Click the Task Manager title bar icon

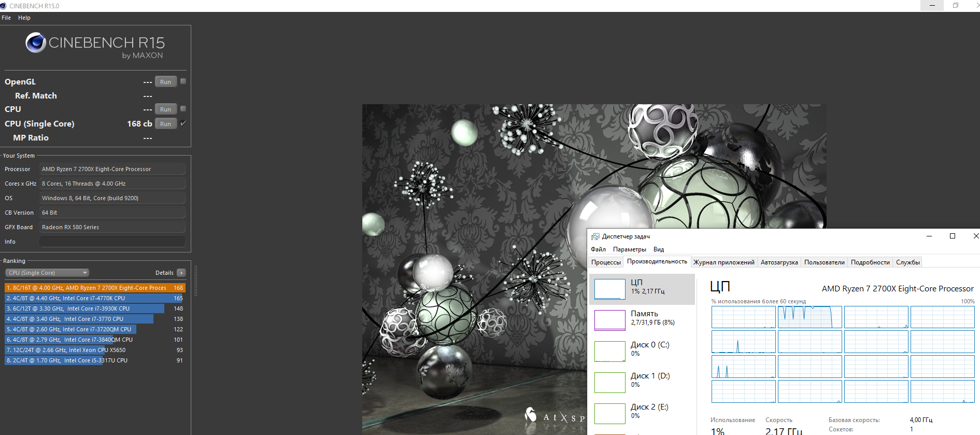[595, 236]
